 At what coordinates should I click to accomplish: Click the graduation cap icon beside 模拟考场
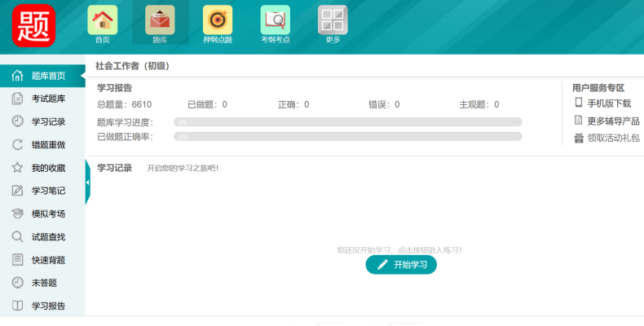17,214
